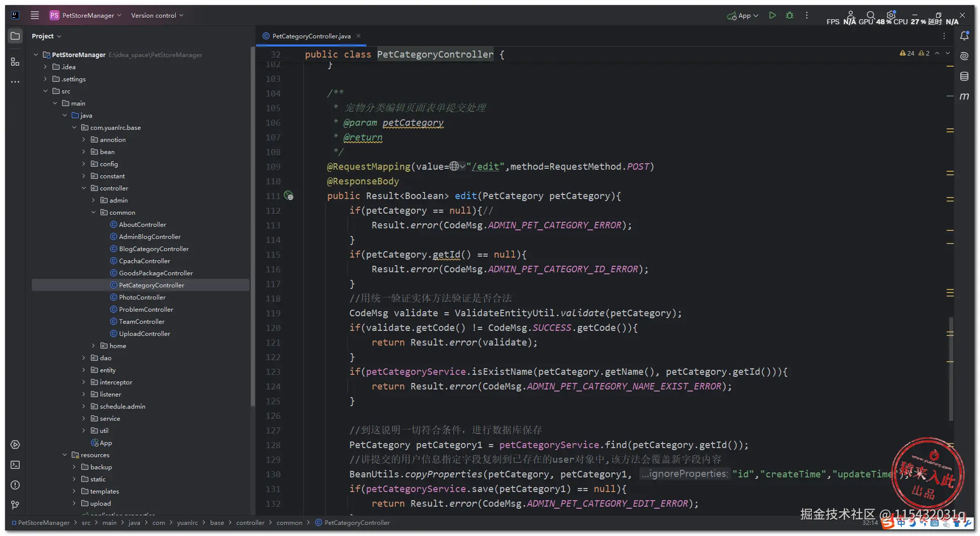The height and width of the screenshot is (536, 980).
Task: Open the 24 warnings inspection widget
Action: (907, 53)
